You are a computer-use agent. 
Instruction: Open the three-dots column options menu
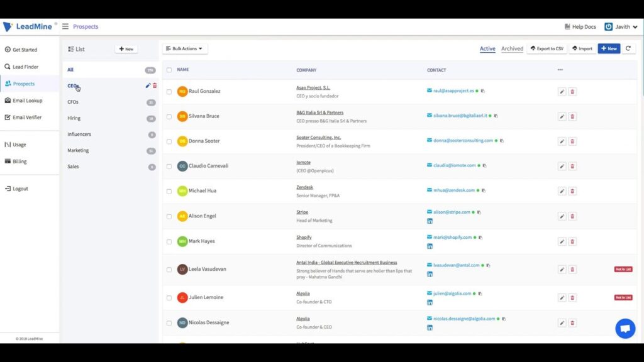click(x=560, y=70)
